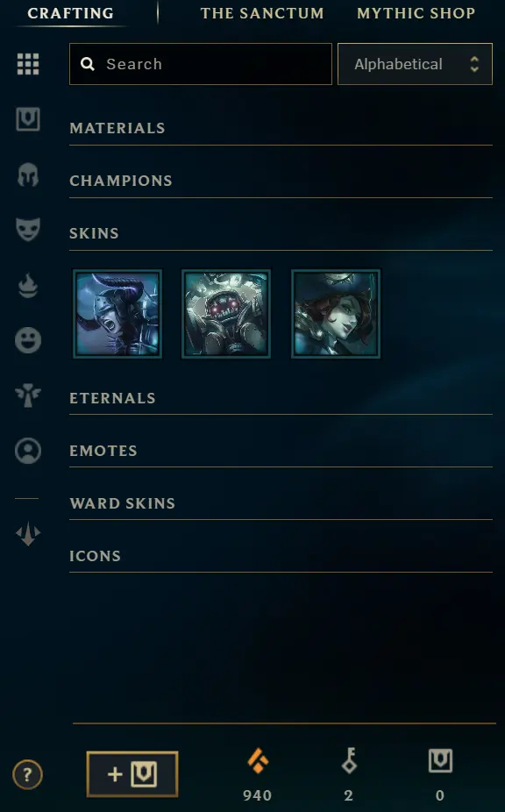Select the horned helmet skin shard thumbnail

pyautogui.click(x=117, y=313)
